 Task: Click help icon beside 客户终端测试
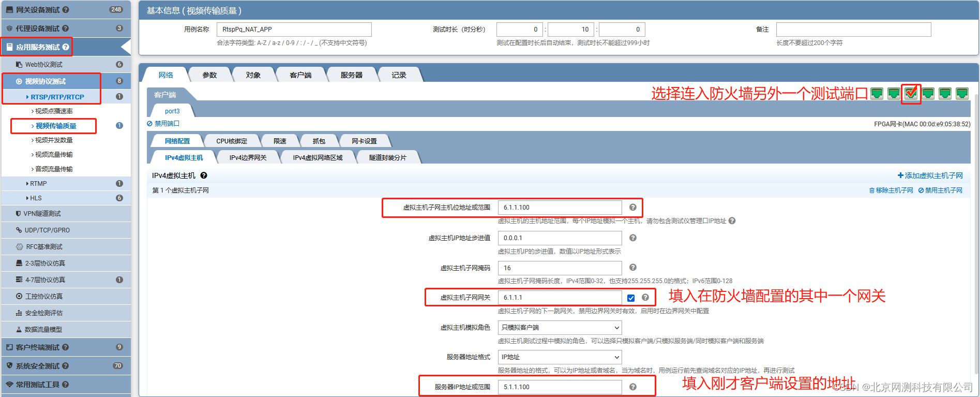tap(66, 347)
